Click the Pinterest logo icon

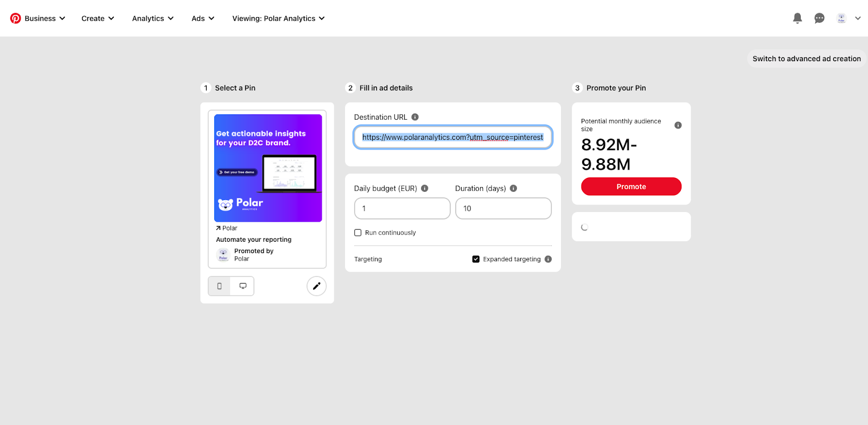pyautogui.click(x=16, y=18)
